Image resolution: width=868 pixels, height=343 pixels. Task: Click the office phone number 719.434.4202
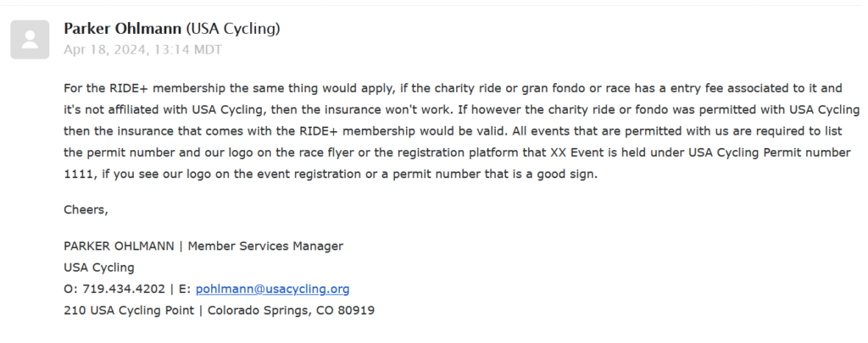point(124,289)
